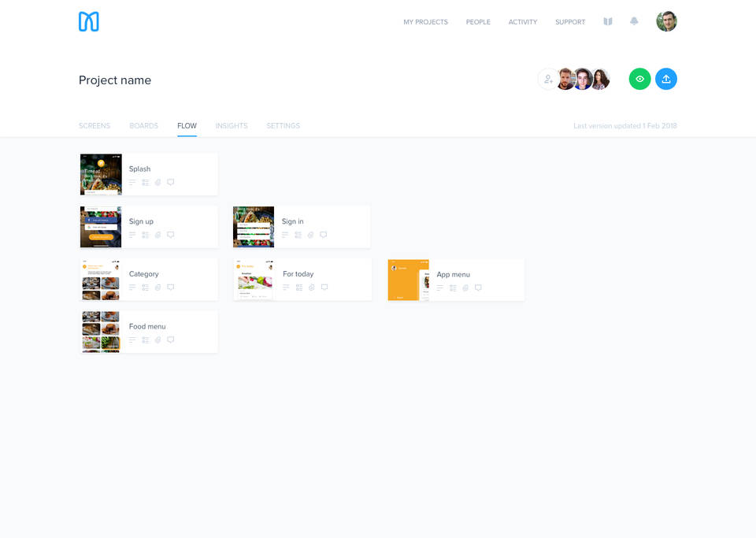Go to My Projects

[425, 22]
